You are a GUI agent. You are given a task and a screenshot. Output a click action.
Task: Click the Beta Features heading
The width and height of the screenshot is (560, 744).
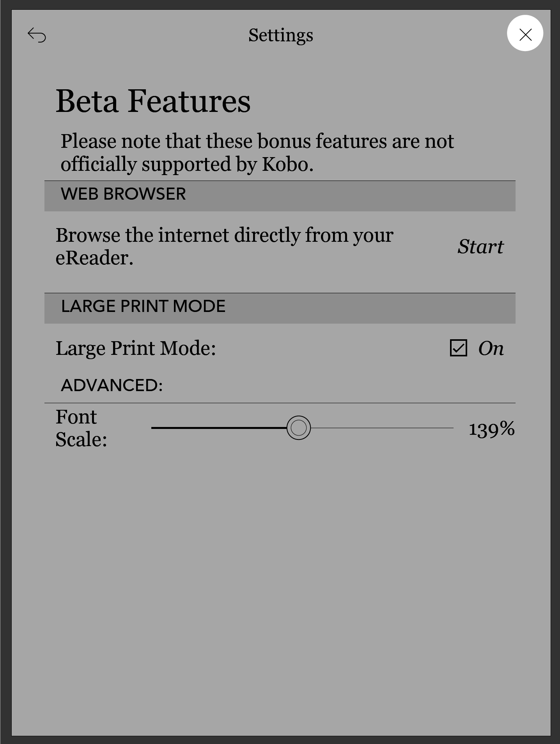point(153,101)
